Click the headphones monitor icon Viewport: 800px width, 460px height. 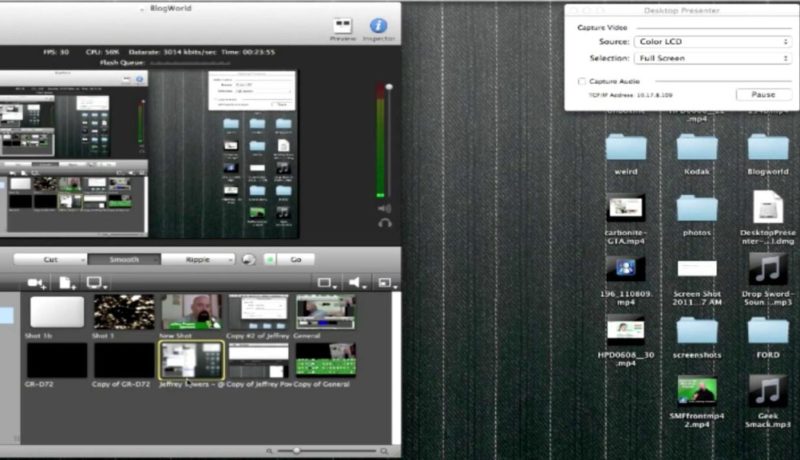[x=385, y=223]
